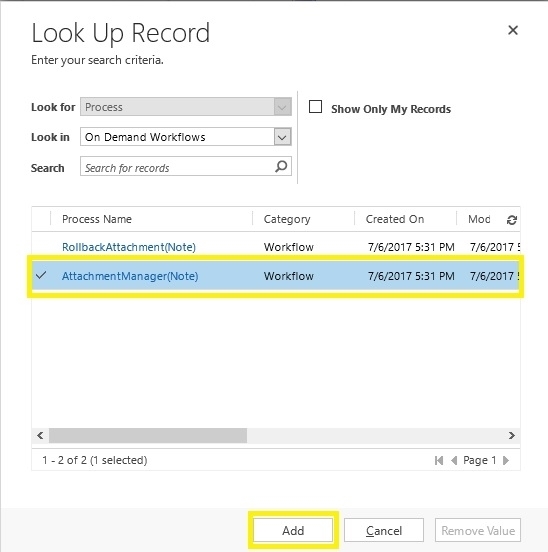Click the search magnifier icon
548x552 pixels.
[281, 166]
